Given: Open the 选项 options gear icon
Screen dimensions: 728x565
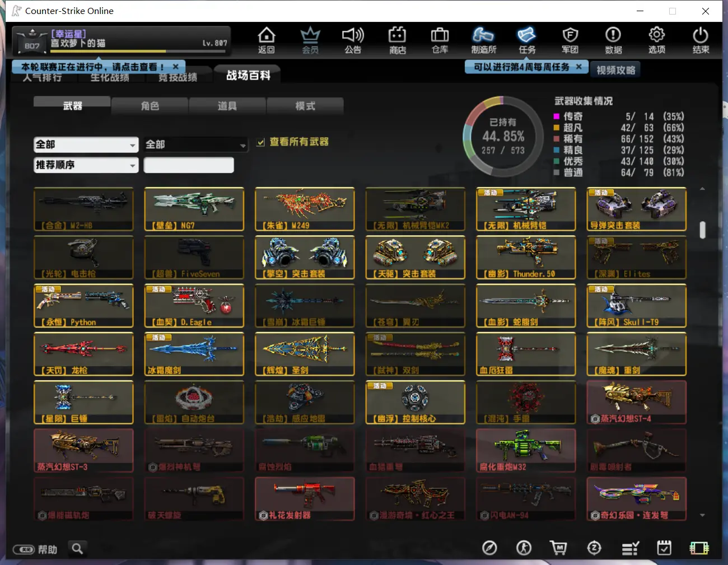Looking at the screenshot, I should point(657,40).
